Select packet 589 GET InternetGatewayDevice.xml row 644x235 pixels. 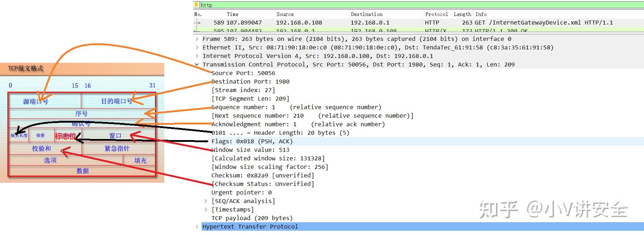(419, 22)
